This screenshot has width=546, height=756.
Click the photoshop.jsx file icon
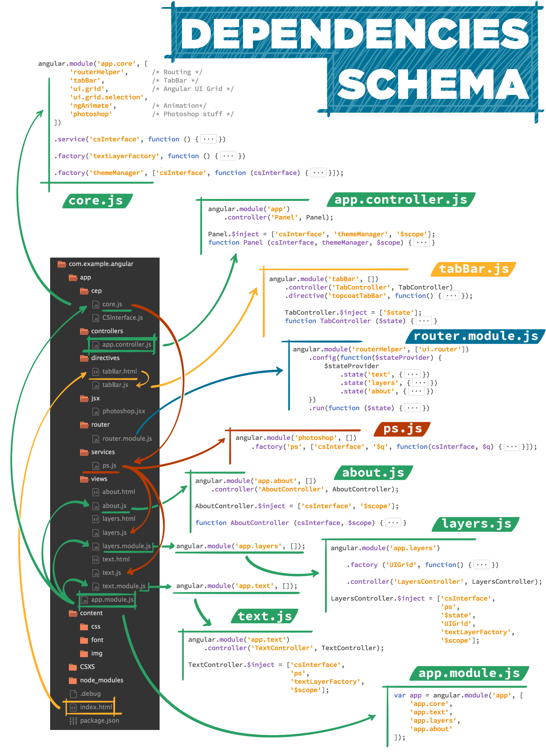[x=96, y=412]
